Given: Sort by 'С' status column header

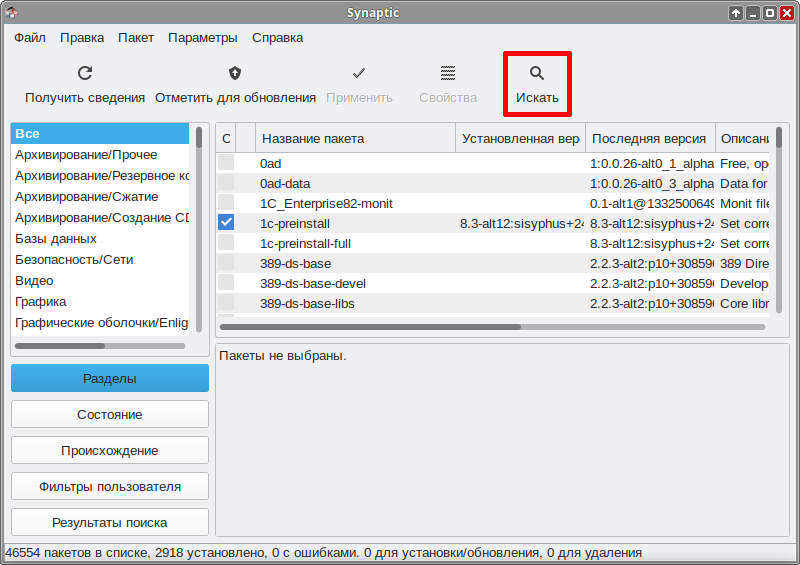Looking at the screenshot, I should pos(227,138).
